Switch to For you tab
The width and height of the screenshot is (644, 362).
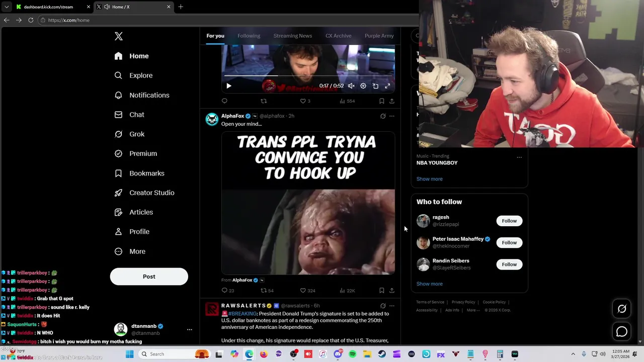215,36
